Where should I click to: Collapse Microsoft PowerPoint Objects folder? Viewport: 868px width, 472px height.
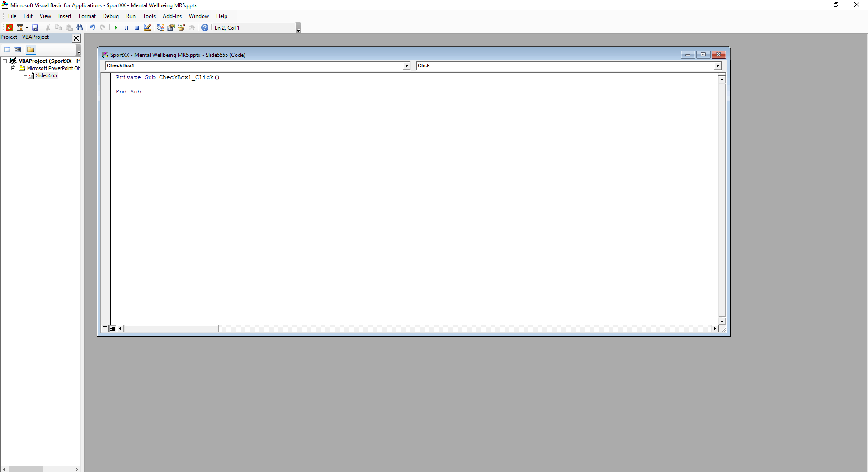[x=13, y=68]
